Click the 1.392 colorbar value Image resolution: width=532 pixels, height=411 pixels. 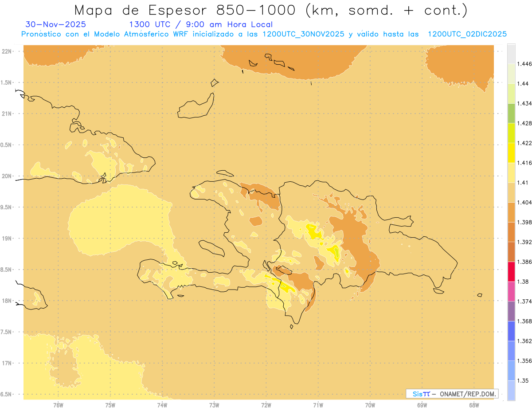coord(524,242)
